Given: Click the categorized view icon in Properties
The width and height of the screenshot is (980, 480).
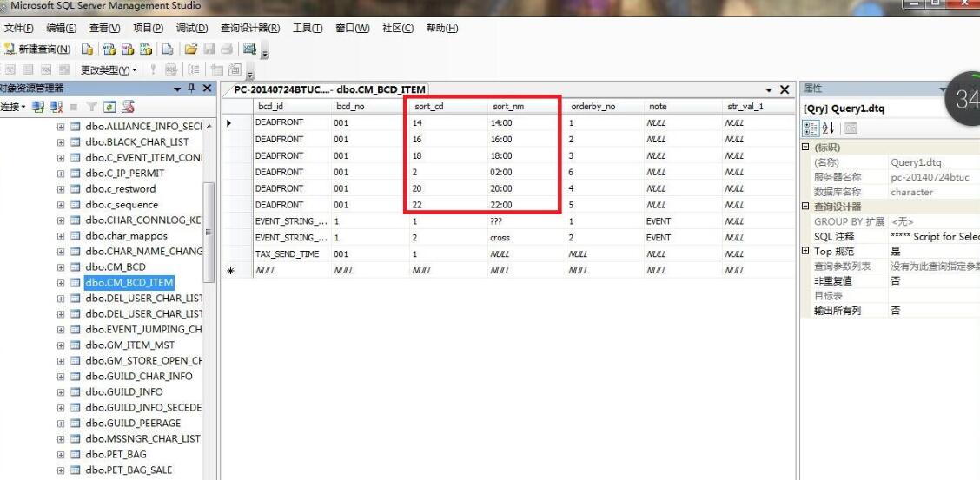Looking at the screenshot, I should [811, 128].
